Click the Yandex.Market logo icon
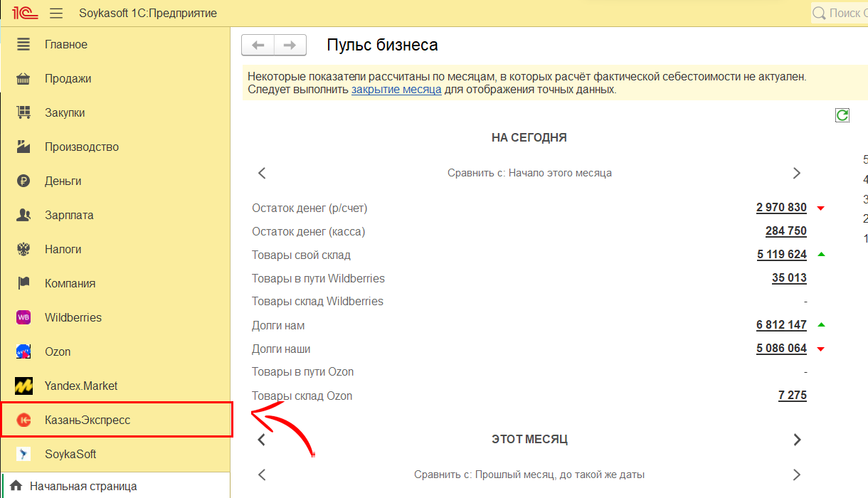868x498 pixels. (x=23, y=386)
